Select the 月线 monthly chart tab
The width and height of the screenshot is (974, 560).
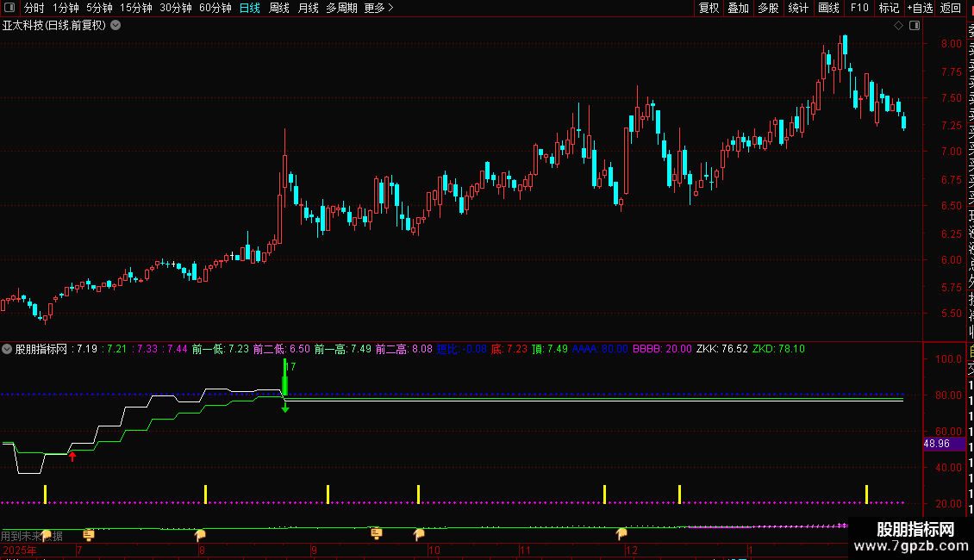tap(308, 8)
